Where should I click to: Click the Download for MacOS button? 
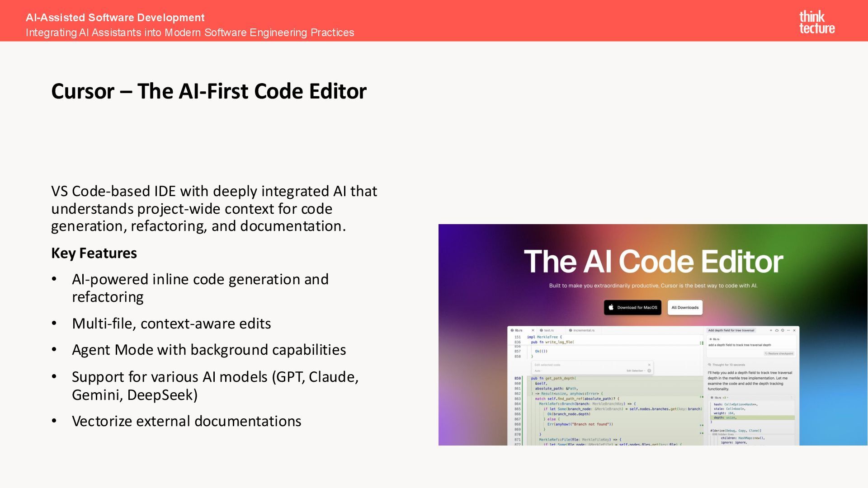tap(632, 307)
